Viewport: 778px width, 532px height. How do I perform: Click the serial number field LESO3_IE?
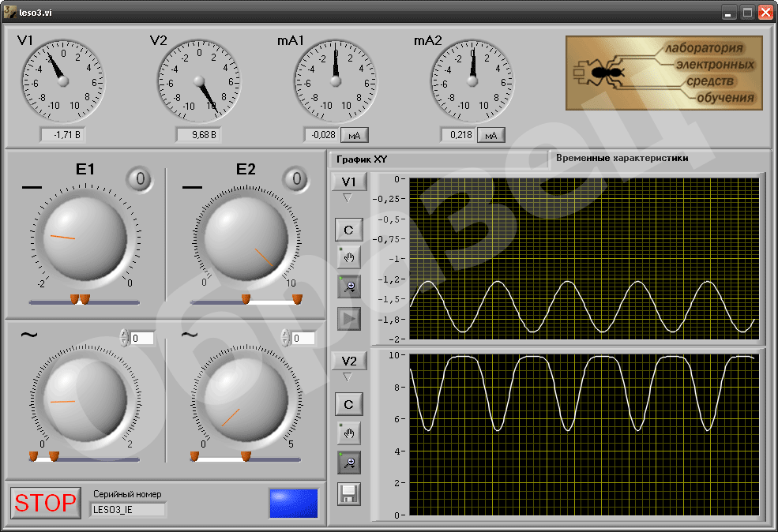tap(128, 509)
